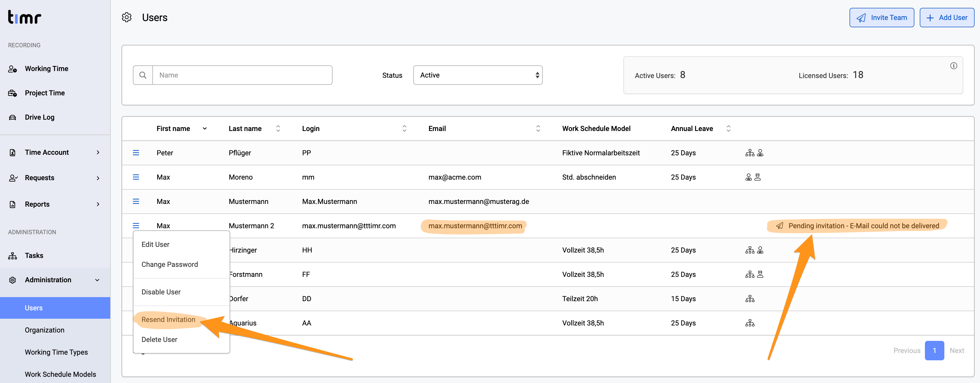Go to Next page

pos(956,351)
